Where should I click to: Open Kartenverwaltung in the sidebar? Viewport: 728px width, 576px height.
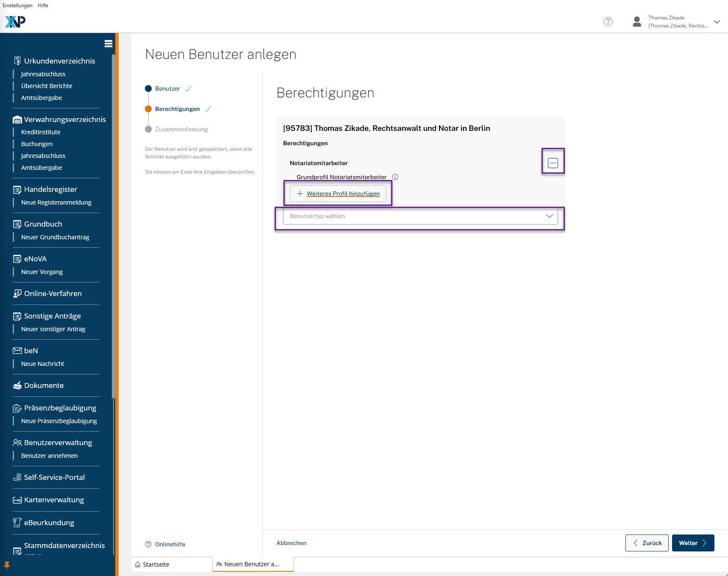pos(54,500)
